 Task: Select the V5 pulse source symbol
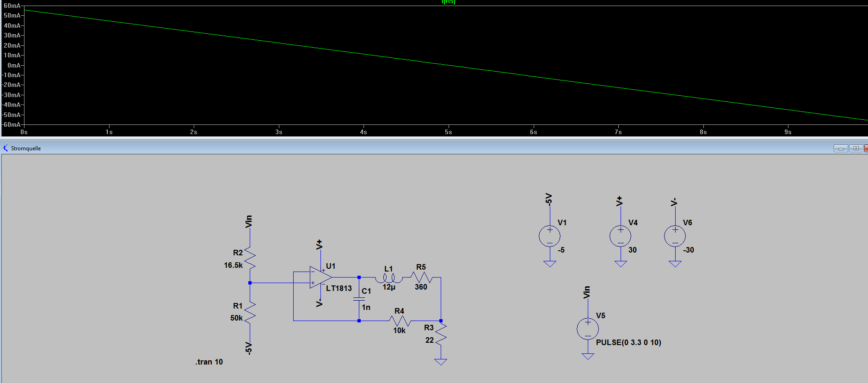(588, 329)
